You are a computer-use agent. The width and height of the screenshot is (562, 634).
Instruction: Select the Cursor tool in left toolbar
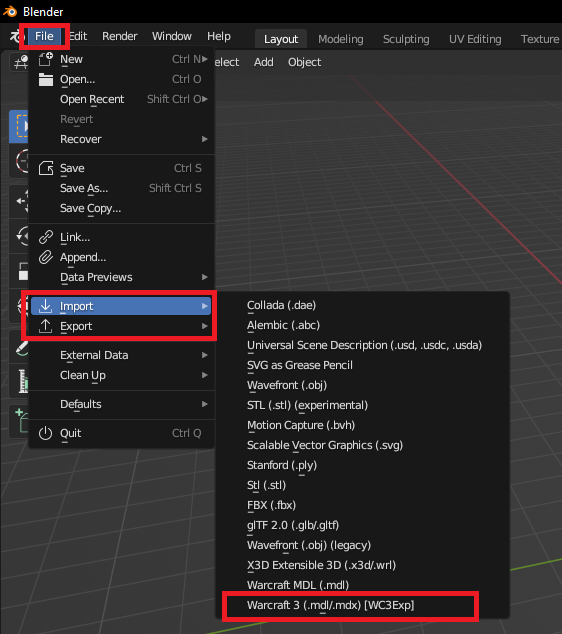[19, 161]
